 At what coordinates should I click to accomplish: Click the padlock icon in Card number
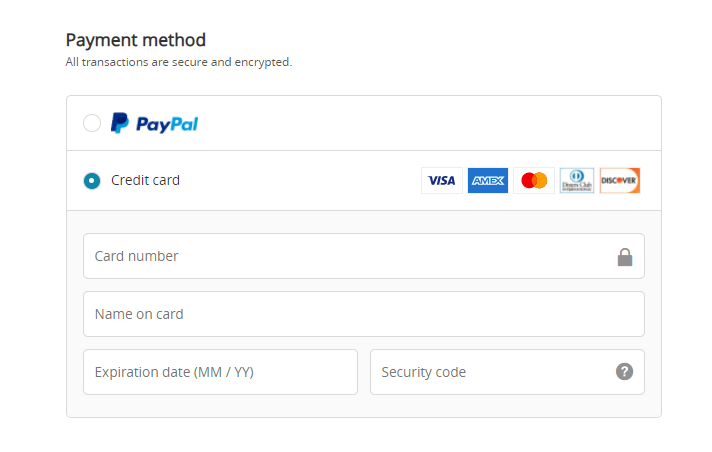(x=625, y=257)
